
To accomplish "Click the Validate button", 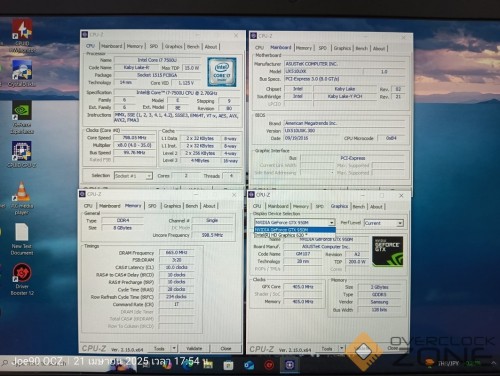I will click(194, 348).
